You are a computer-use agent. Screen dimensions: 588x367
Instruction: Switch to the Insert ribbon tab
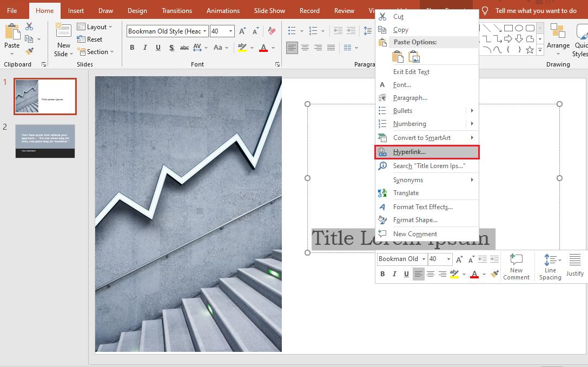point(76,10)
